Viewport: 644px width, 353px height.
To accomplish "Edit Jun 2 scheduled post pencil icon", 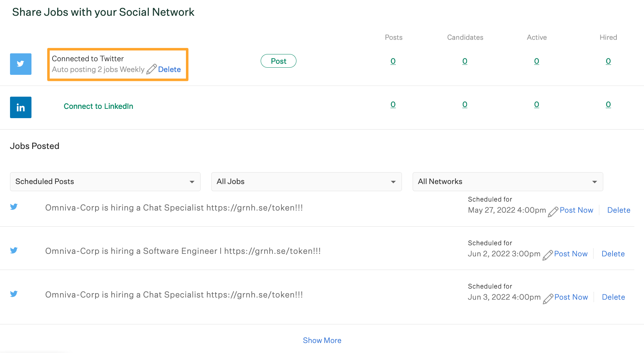I will (547, 255).
